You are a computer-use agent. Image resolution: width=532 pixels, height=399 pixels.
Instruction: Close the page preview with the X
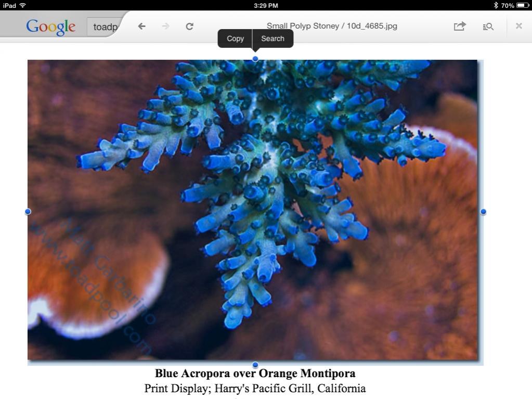pyautogui.click(x=519, y=26)
